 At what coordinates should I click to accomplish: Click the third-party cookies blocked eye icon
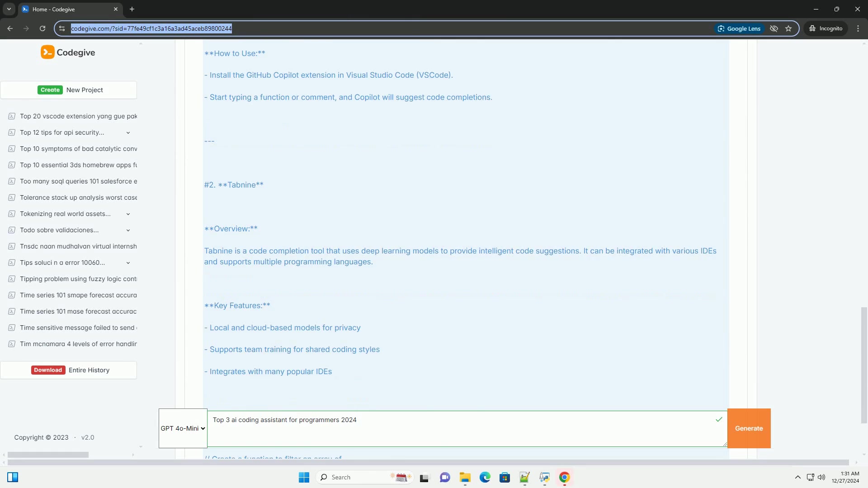[x=774, y=28]
